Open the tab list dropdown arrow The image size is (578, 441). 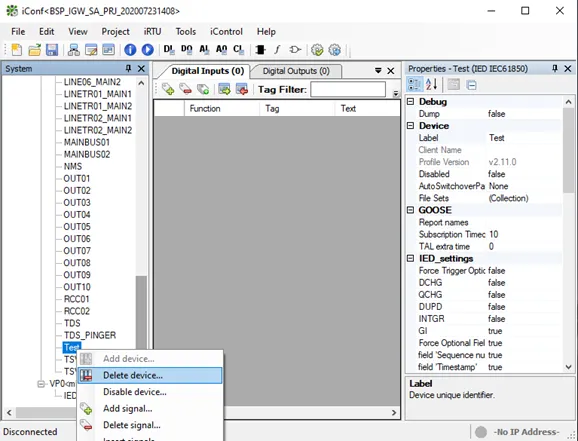tap(378, 70)
